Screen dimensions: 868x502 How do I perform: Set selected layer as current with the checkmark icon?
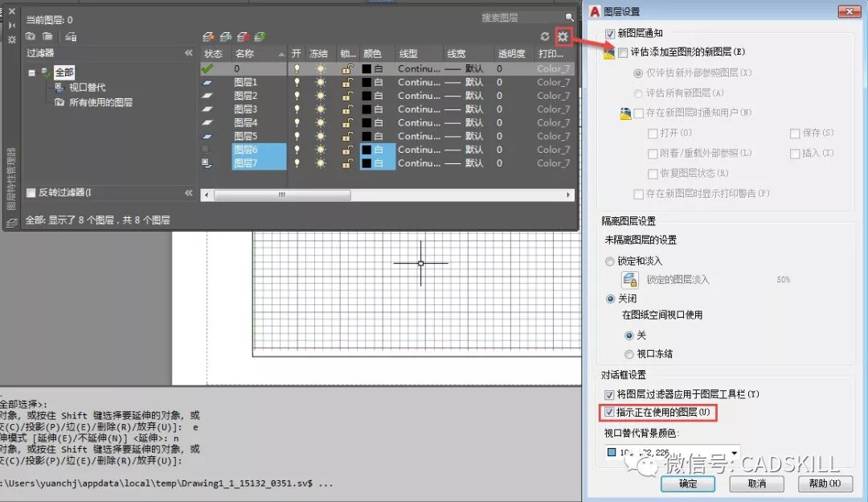pos(260,36)
